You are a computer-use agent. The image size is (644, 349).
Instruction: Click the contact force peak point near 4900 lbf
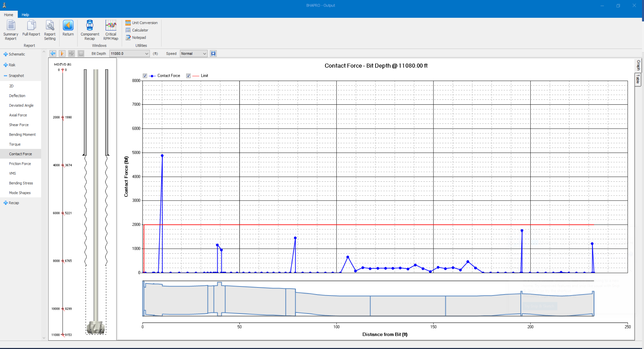(162, 156)
